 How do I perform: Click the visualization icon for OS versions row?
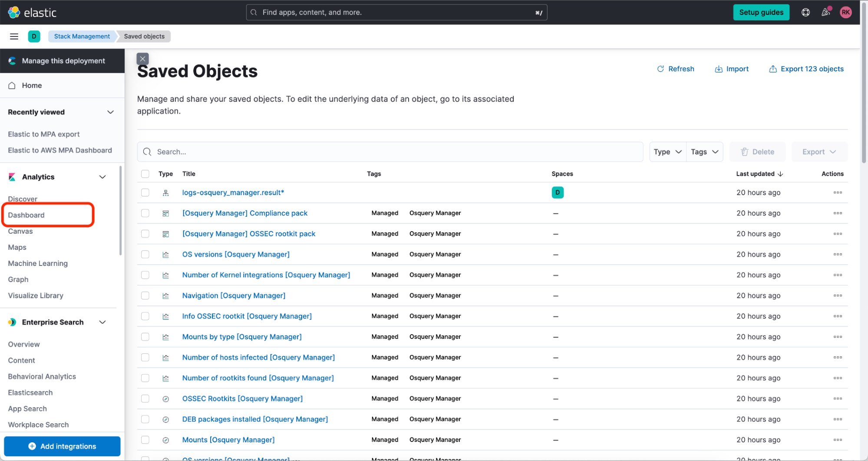[x=165, y=255]
